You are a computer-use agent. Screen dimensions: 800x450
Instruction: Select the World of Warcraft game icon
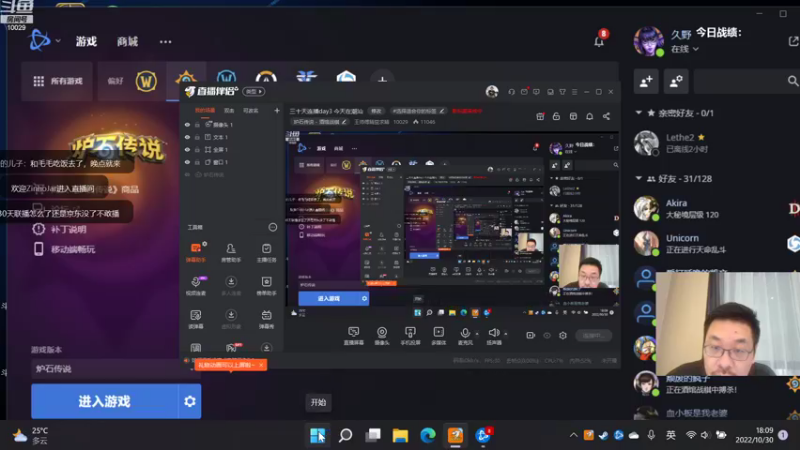point(146,81)
